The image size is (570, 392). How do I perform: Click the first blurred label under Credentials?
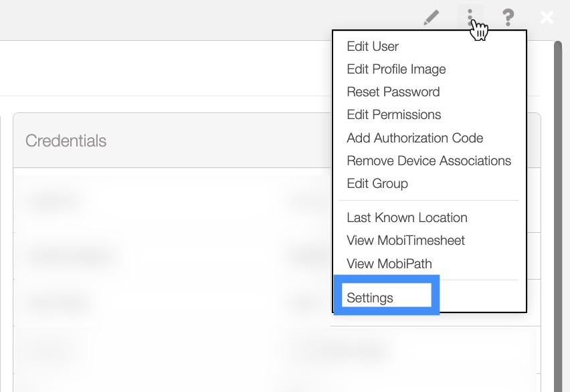(55, 200)
